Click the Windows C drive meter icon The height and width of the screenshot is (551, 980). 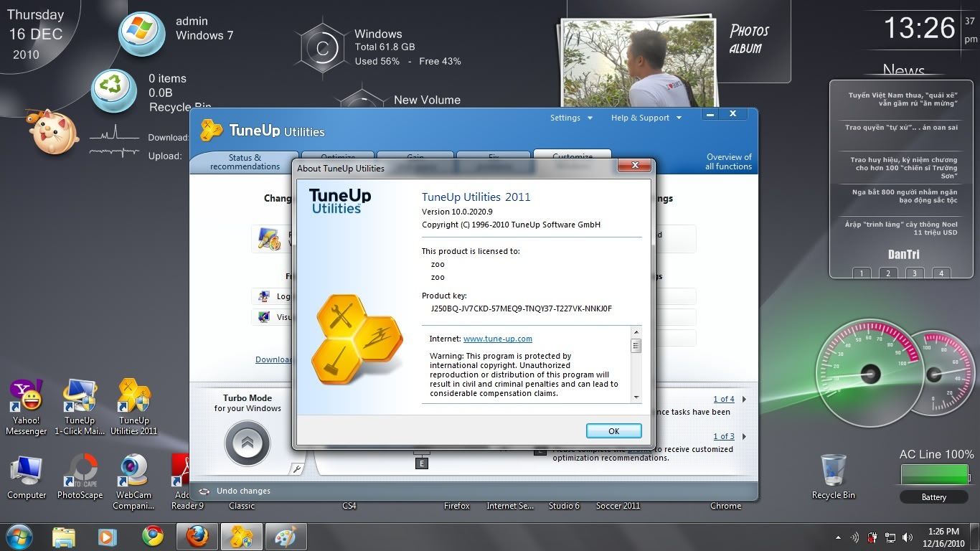point(322,48)
